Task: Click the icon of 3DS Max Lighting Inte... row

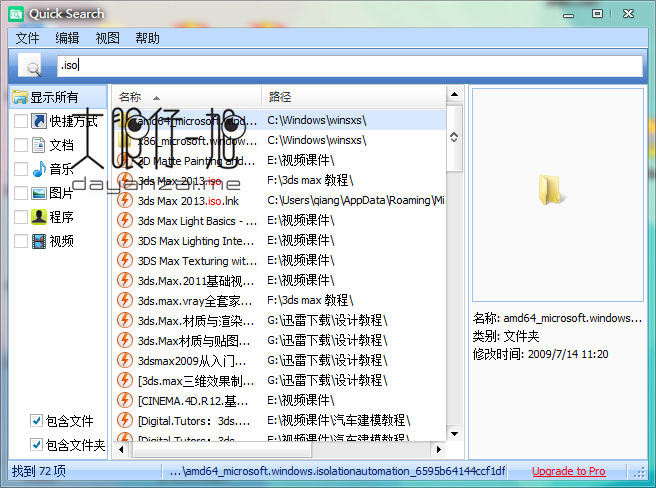Action: (125, 241)
